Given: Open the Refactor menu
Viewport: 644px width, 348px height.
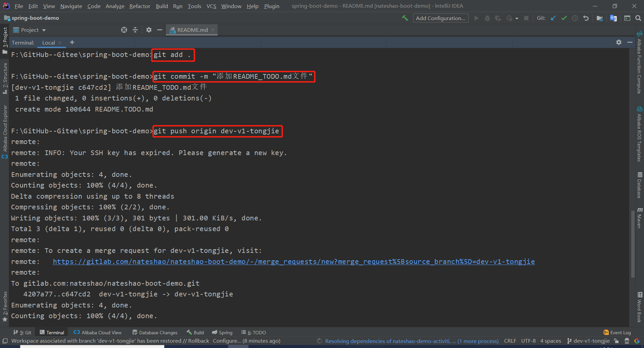Looking at the screenshot, I should [x=140, y=6].
